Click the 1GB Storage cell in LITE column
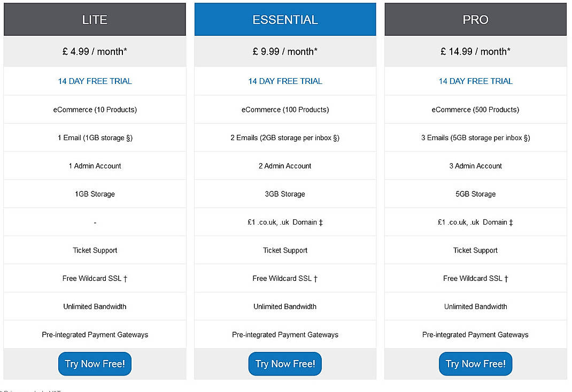 click(x=95, y=194)
